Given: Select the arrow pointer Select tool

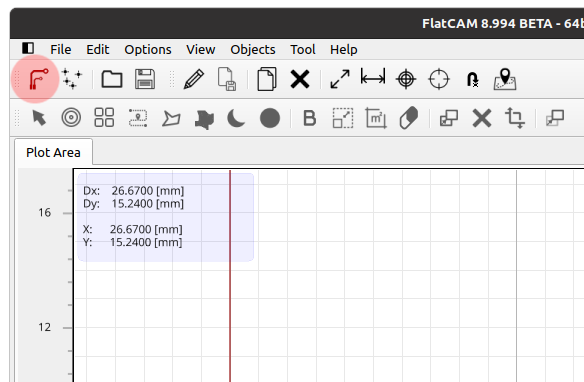Looking at the screenshot, I should (x=39, y=118).
